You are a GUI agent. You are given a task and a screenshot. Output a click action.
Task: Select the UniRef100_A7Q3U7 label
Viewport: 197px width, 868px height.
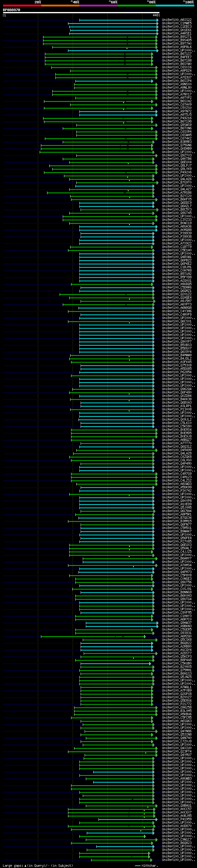click(x=177, y=78)
